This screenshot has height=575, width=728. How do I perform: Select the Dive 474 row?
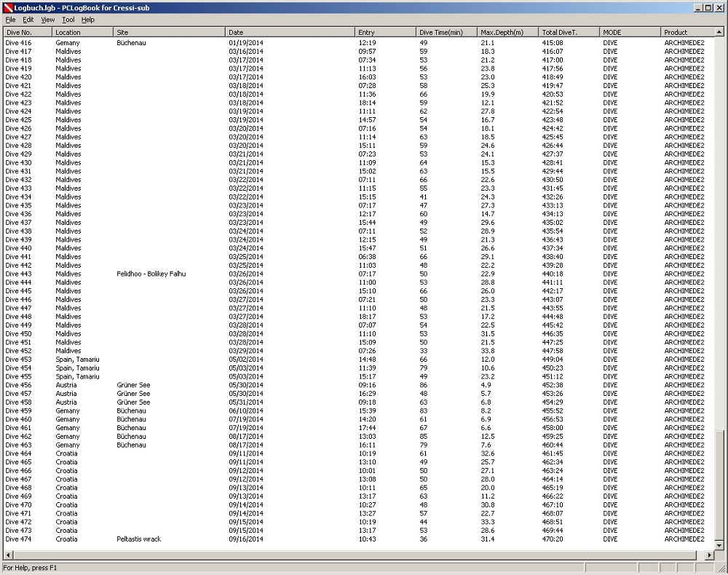359,539
